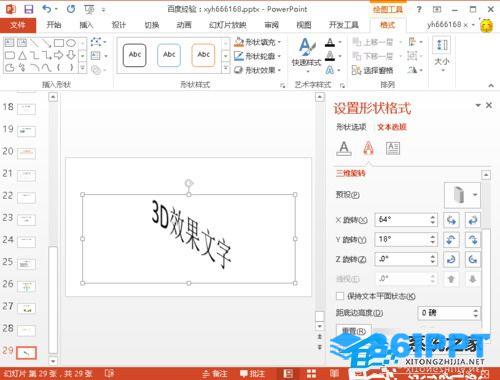This screenshot has width=500, height=380.
Task: Apply the blue outline Abc style
Action: (169, 55)
